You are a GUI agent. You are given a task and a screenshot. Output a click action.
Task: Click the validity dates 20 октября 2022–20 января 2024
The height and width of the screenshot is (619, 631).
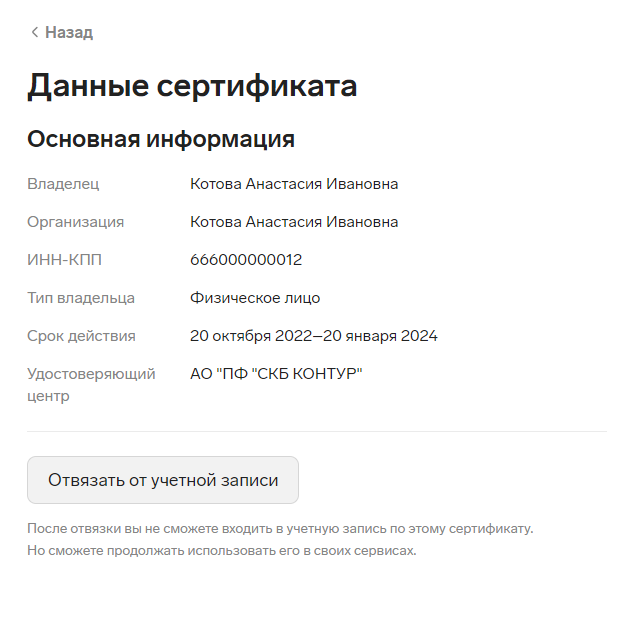coord(314,336)
